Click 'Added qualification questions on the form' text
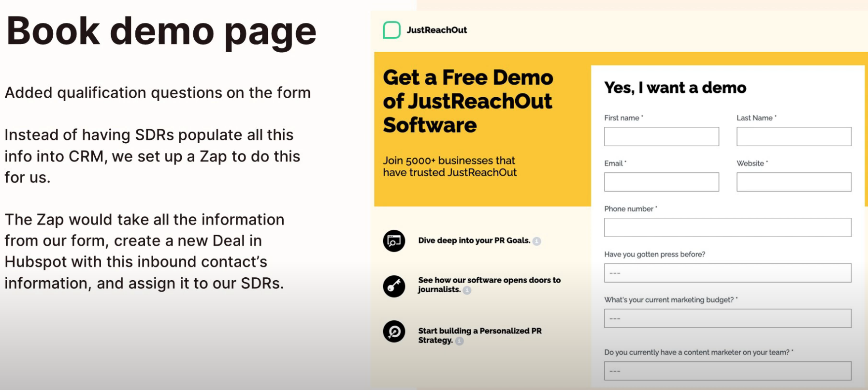This screenshot has width=868, height=390. [x=158, y=92]
